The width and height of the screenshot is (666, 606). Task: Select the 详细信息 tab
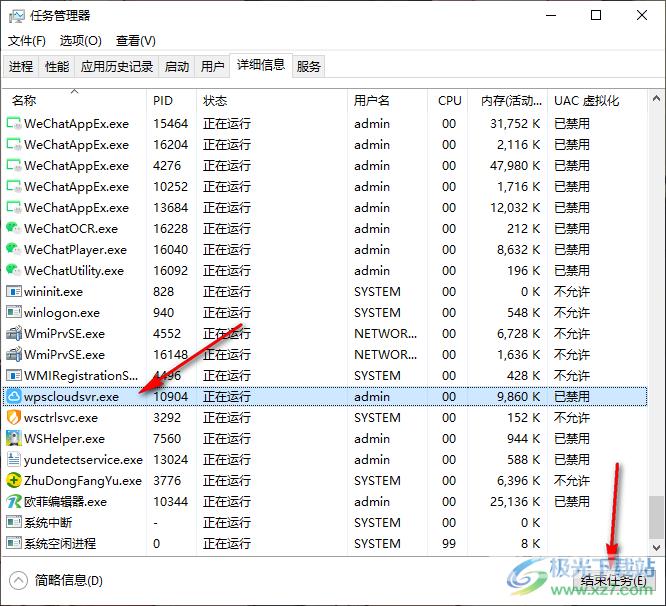261,65
